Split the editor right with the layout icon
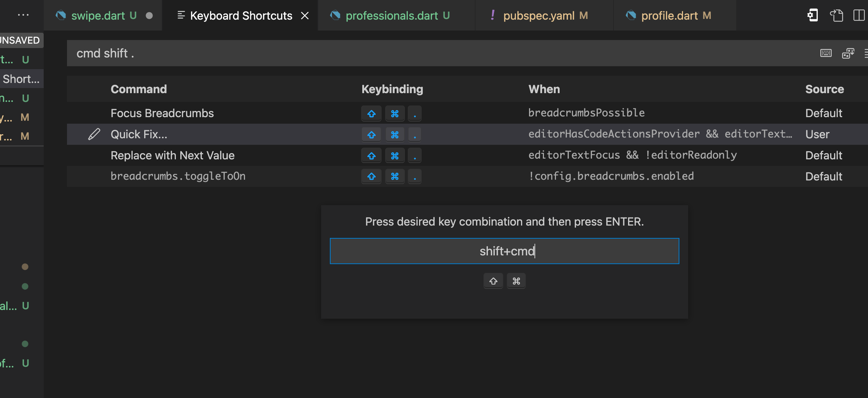 pos(859,15)
